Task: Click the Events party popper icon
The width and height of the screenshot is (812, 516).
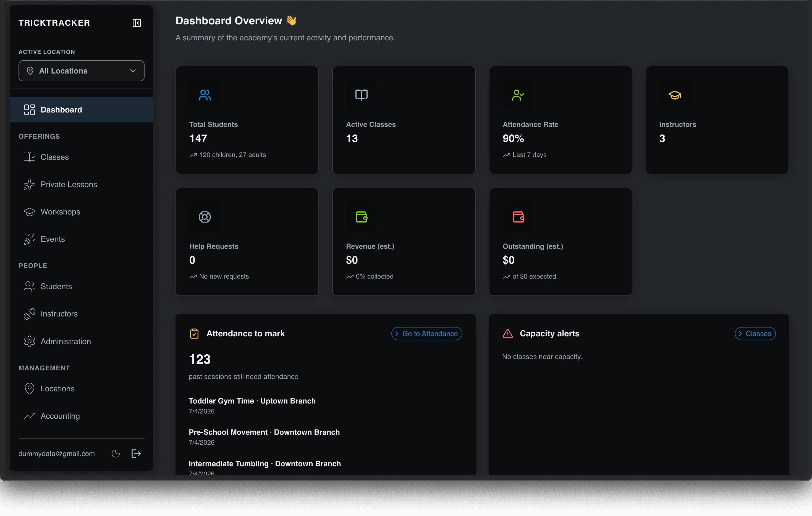Action: 29,239
